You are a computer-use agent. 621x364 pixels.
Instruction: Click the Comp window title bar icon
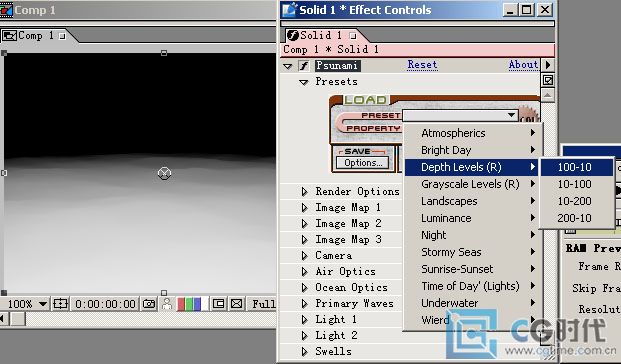coord(6,10)
